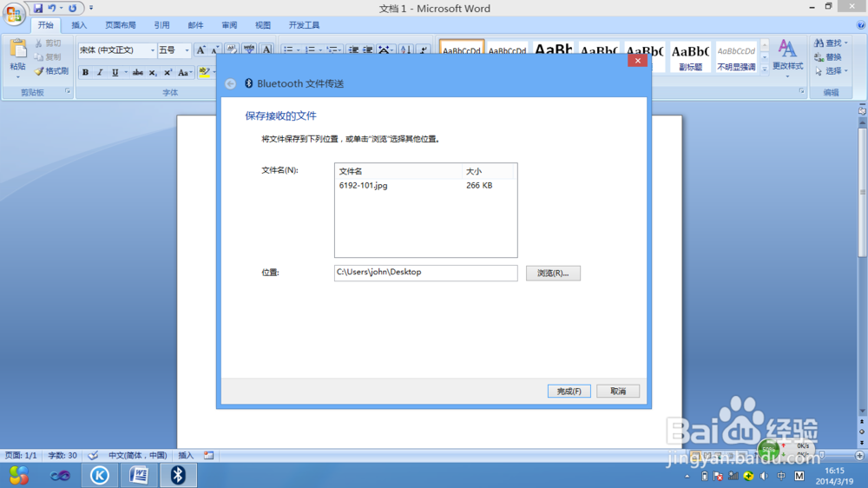Apply superscript formatting
868x488 pixels.
168,73
